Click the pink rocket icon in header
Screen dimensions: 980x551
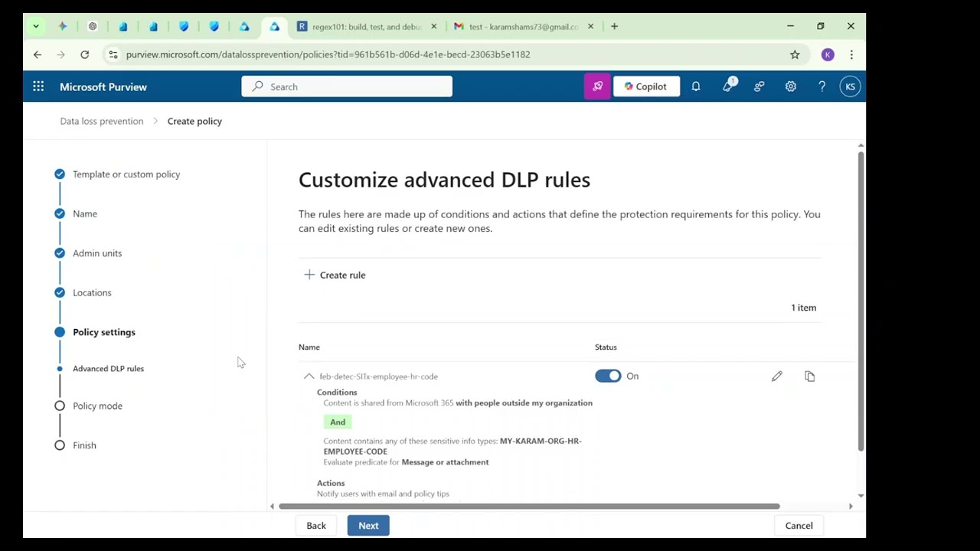(597, 86)
